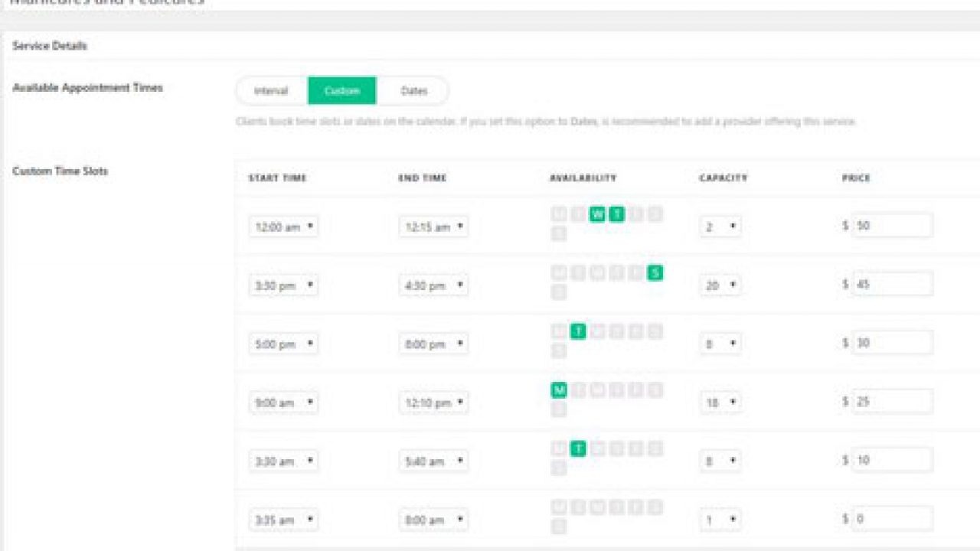This screenshot has height=551, width=980.
Task: Disable Monday for the 9:00 am slot
Action: pos(559,390)
